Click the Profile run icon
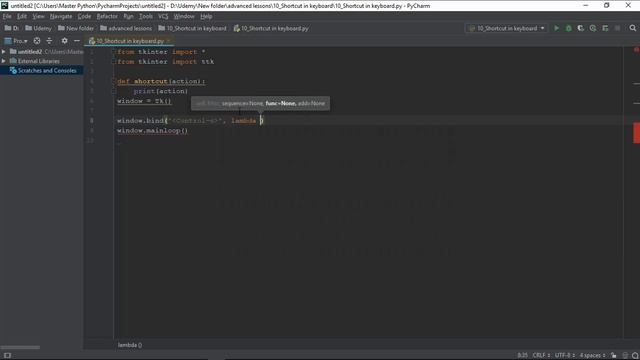640x360 pixels. (593, 28)
